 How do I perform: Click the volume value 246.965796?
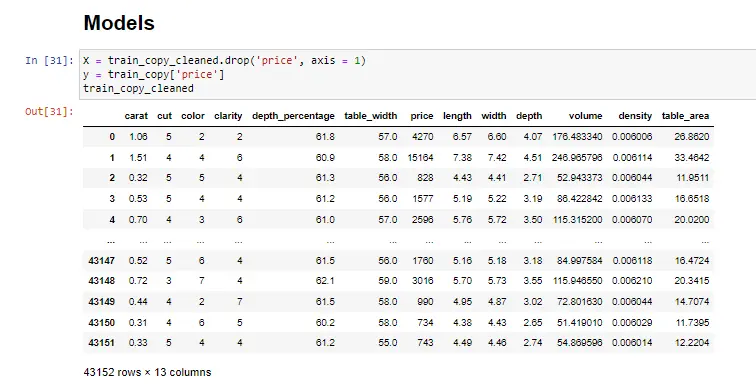click(577, 158)
